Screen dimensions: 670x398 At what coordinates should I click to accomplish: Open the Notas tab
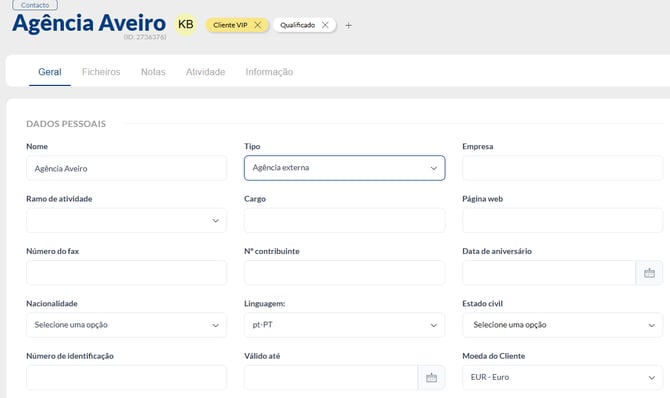tap(153, 72)
